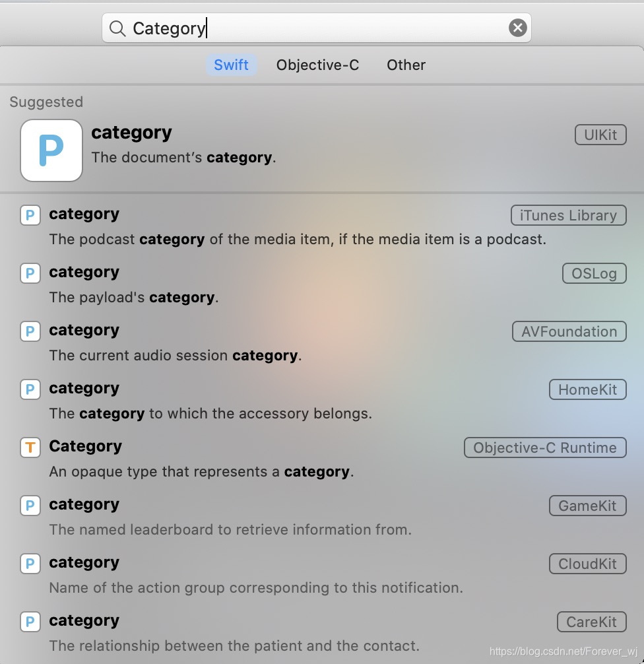Click the search magnifier icon
The image size is (644, 664).
pos(117,28)
